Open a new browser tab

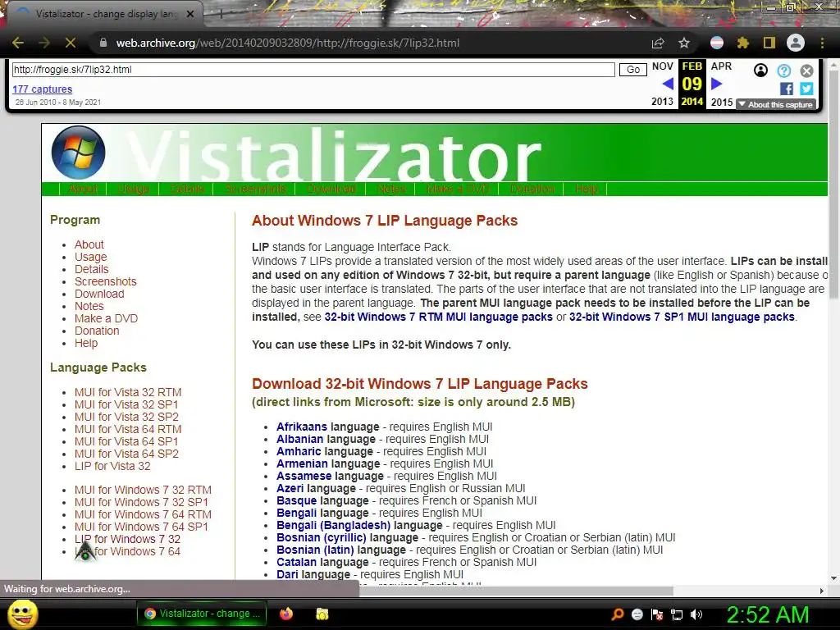(x=220, y=15)
